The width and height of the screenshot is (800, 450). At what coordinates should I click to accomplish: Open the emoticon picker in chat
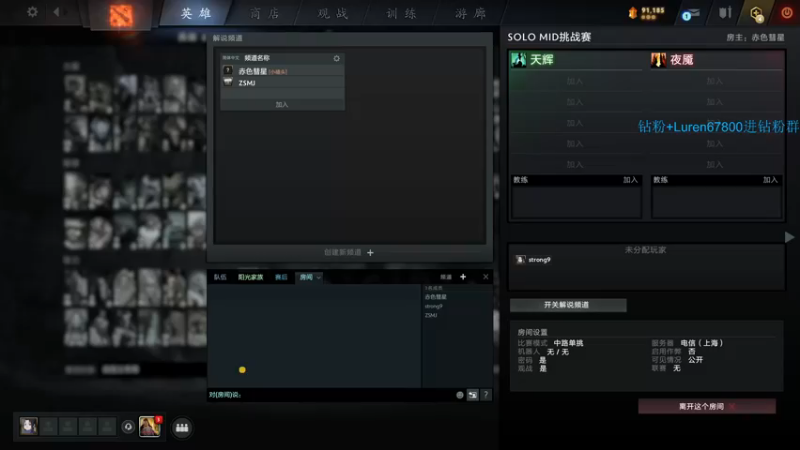pyautogui.click(x=460, y=395)
